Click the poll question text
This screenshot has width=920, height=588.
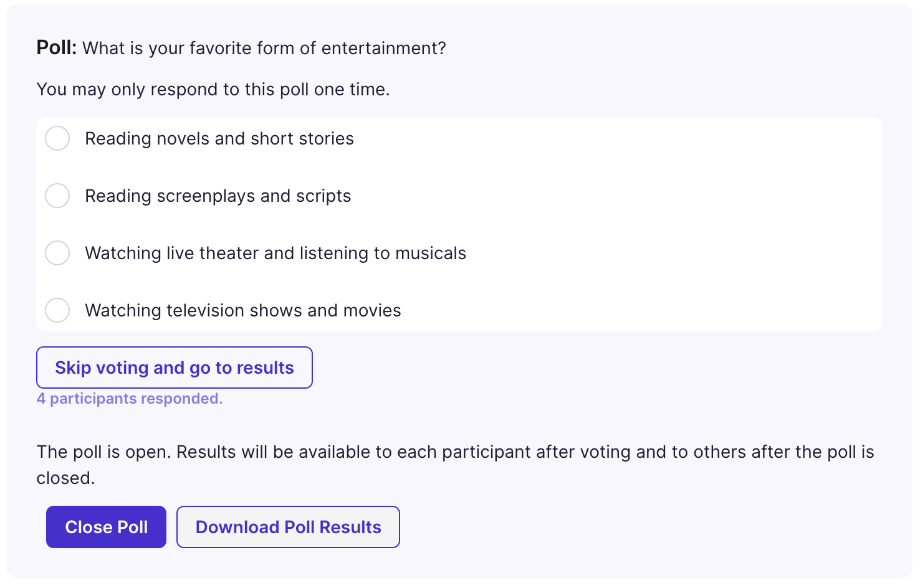(x=242, y=48)
